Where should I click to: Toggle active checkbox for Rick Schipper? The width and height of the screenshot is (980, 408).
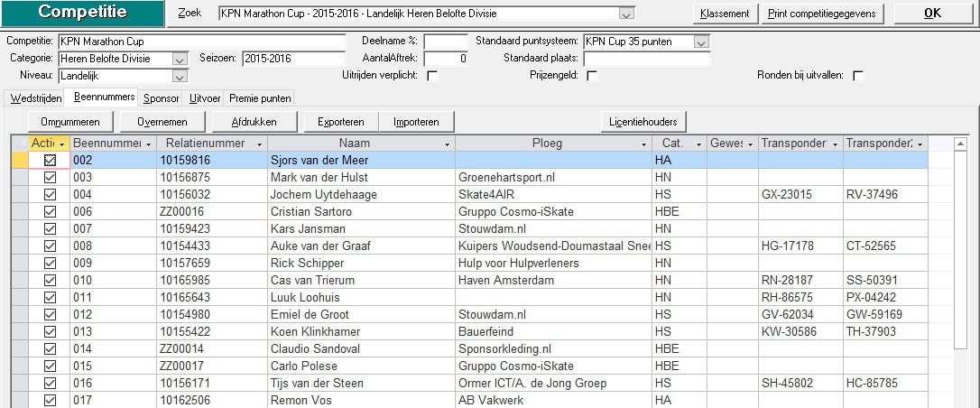50,263
